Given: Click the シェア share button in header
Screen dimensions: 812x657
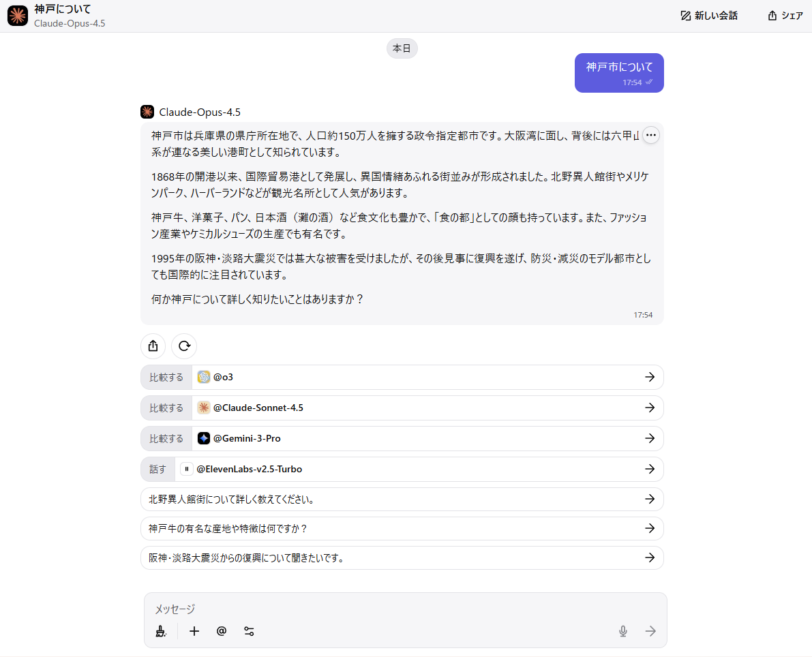Looking at the screenshot, I should coord(785,16).
